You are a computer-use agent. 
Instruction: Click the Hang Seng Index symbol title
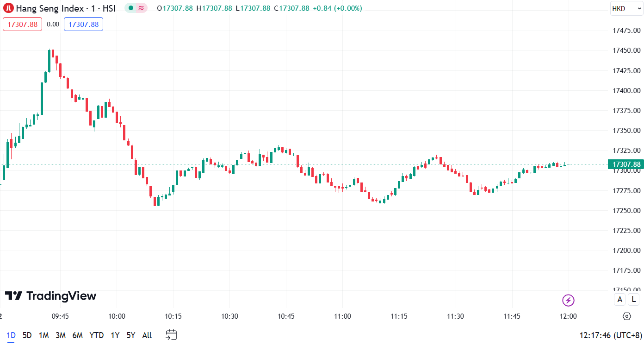coord(65,8)
